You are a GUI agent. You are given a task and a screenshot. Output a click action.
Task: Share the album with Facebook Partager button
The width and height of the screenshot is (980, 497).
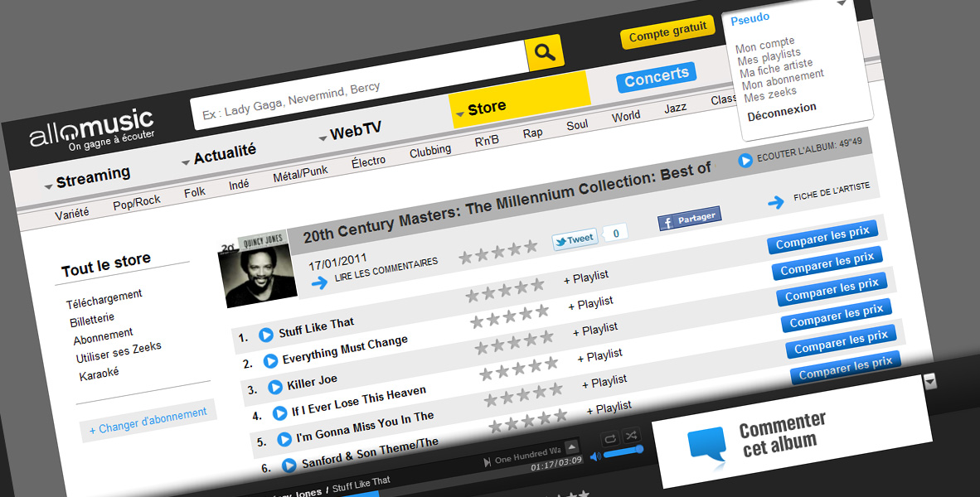point(690,219)
